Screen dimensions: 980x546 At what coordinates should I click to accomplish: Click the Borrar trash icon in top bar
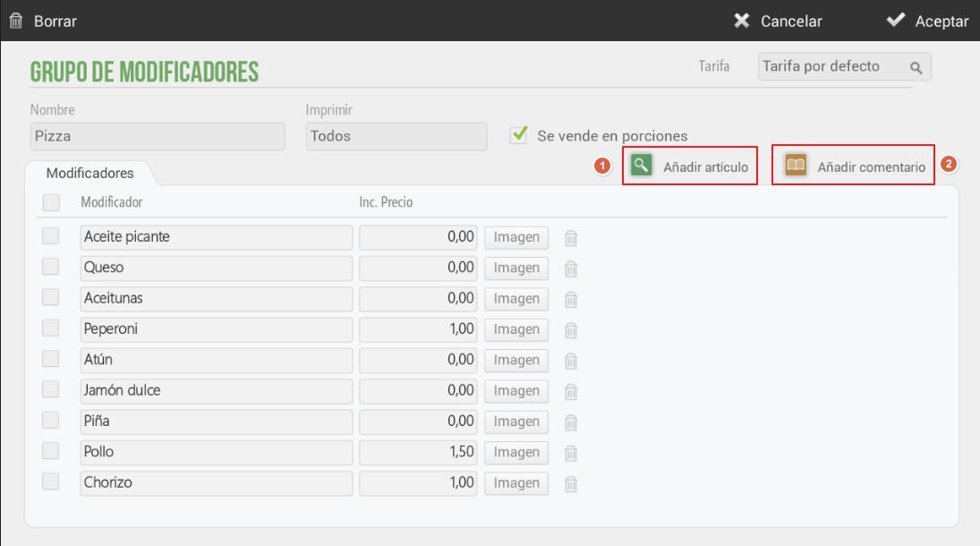[x=15, y=21]
